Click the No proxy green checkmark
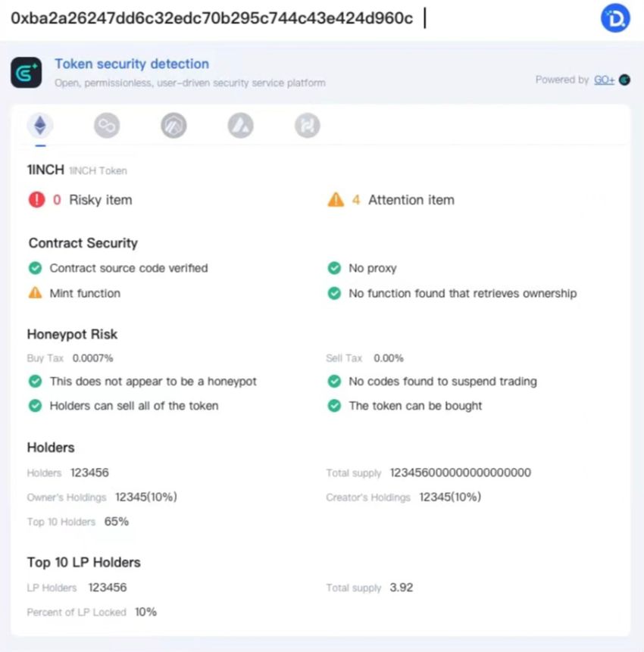 (x=334, y=268)
